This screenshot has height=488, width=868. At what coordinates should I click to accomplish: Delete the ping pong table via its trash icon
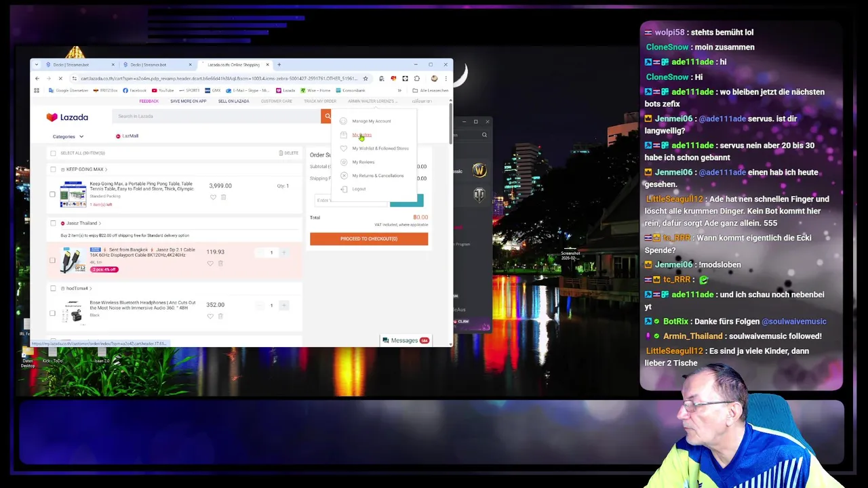coord(223,197)
